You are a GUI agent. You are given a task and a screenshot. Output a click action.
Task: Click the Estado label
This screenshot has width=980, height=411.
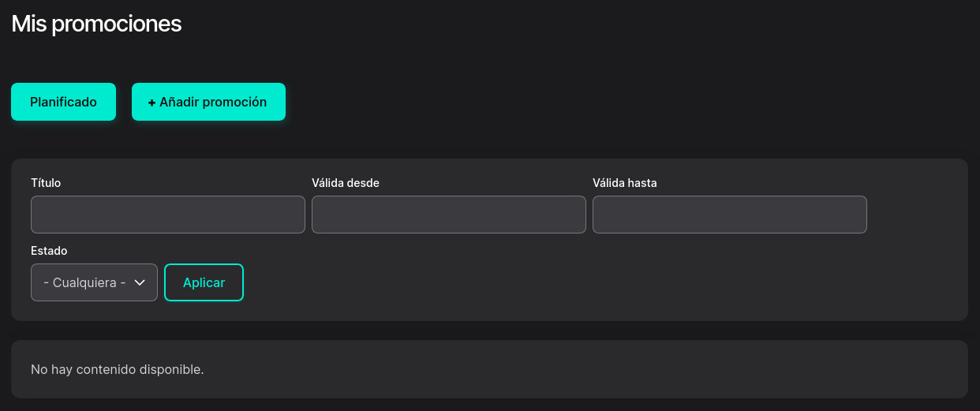[x=49, y=251]
